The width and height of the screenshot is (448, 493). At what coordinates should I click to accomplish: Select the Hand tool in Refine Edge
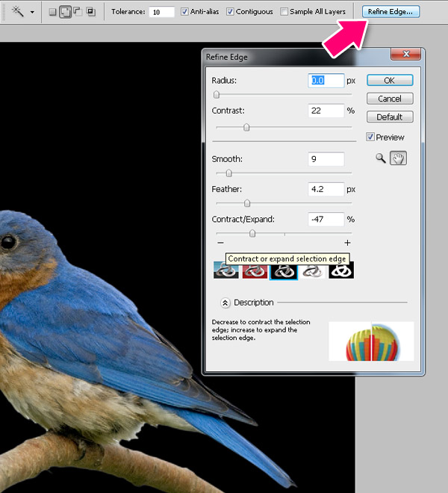click(397, 158)
